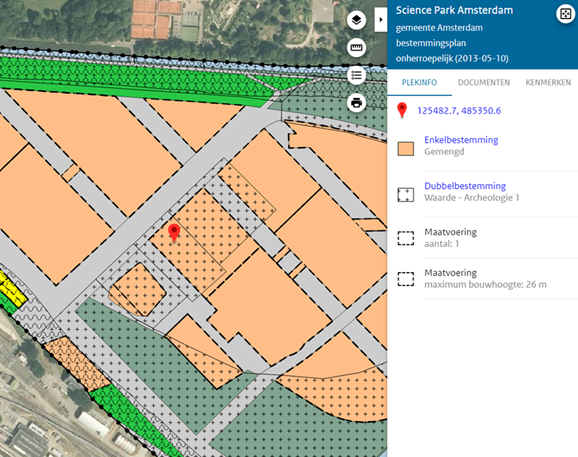Image resolution: width=578 pixels, height=457 pixels.
Task: Click the red location pin on map
Action: pyautogui.click(x=174, y=233)
